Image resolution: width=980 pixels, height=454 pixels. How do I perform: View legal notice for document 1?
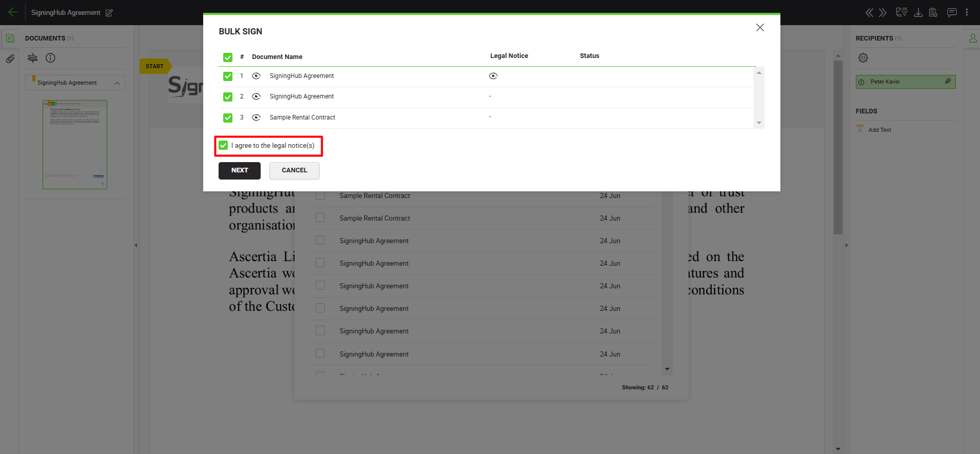pyautogui.click(x=493, y=76)
